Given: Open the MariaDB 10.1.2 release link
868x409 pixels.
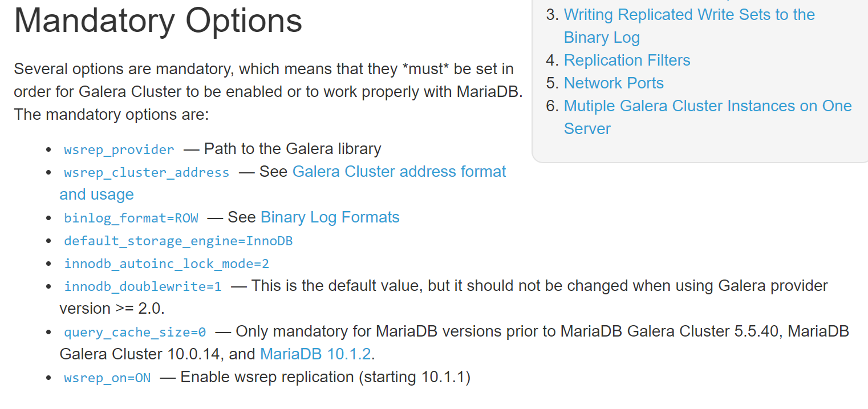Looking at the screenshot, I should 315,354.
